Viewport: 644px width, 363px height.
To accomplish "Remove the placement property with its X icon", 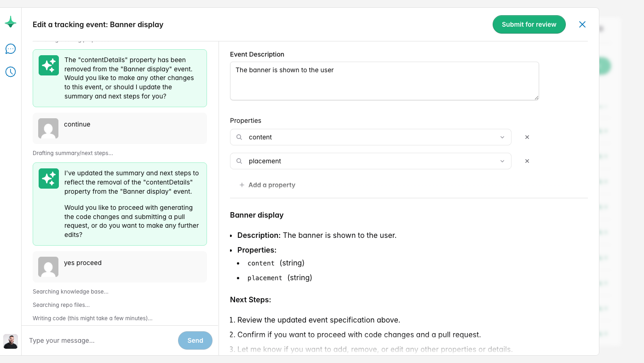I will (527, 161).
